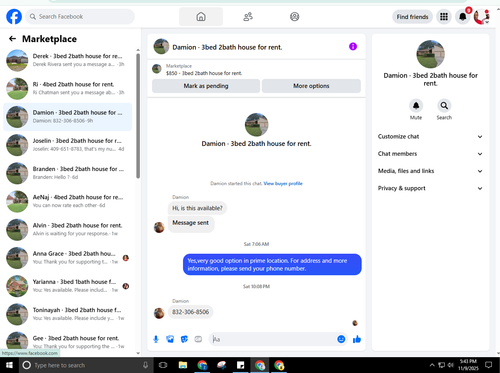Screen dimensions: 500x373
Task: Click Damion listing photo in right panel
Action: coord(430,54)
